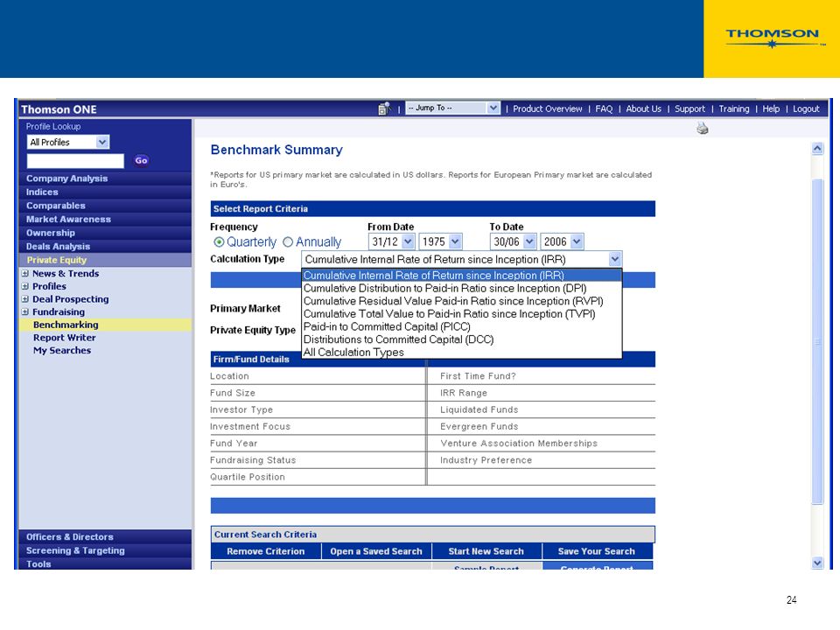840x630 pixels.
Task: Open the All Profiles dropdown
Action: tap(68, 142)
